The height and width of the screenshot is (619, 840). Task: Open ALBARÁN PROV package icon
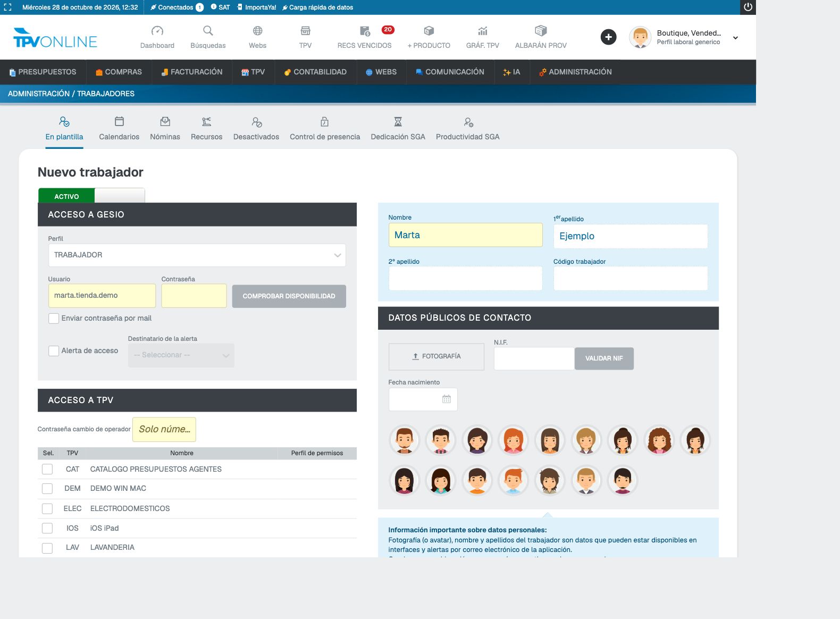pos(541,30)
